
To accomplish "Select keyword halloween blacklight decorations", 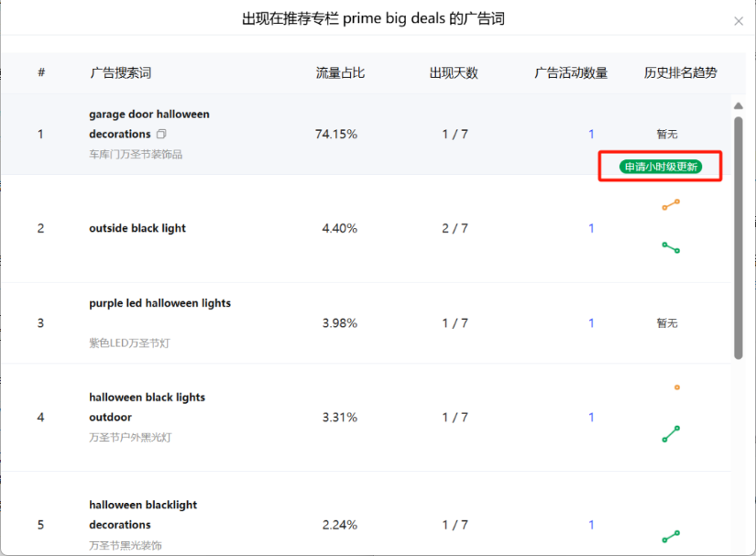I will point(143,515).
